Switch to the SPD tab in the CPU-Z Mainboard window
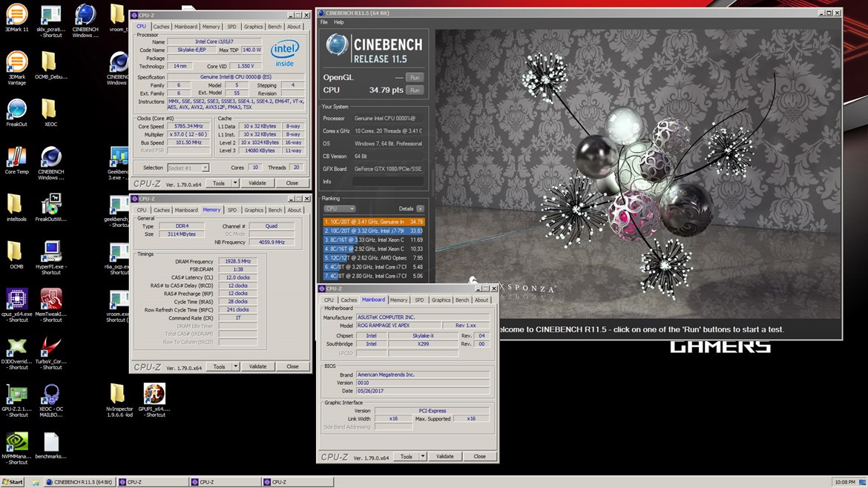868x488 pixels. click(x=419, y=300)
